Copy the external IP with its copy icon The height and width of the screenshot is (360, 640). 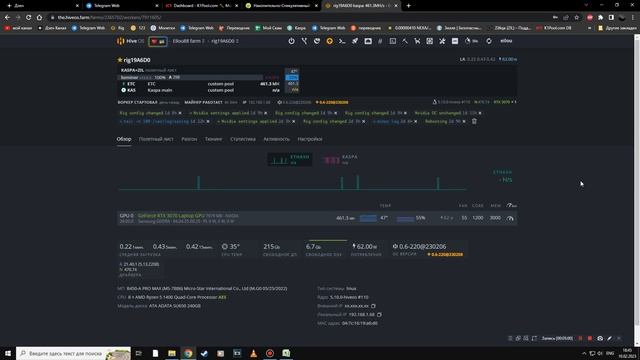[373, 306]
